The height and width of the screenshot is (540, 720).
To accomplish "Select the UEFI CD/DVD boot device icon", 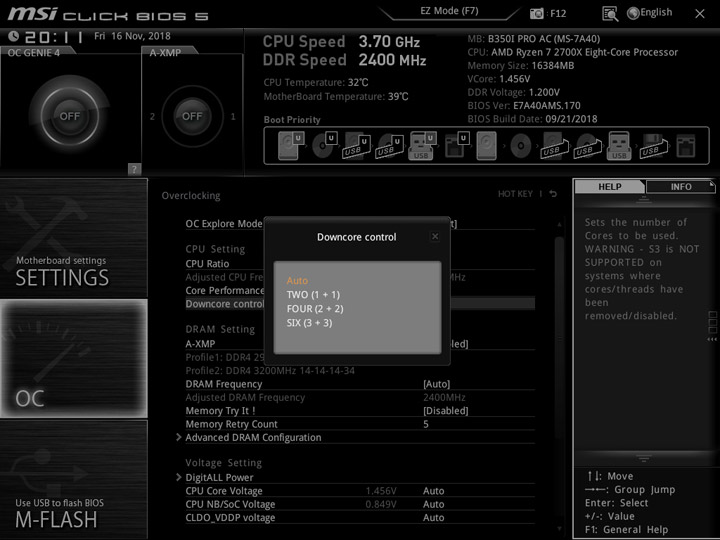I will coord(325,146).
